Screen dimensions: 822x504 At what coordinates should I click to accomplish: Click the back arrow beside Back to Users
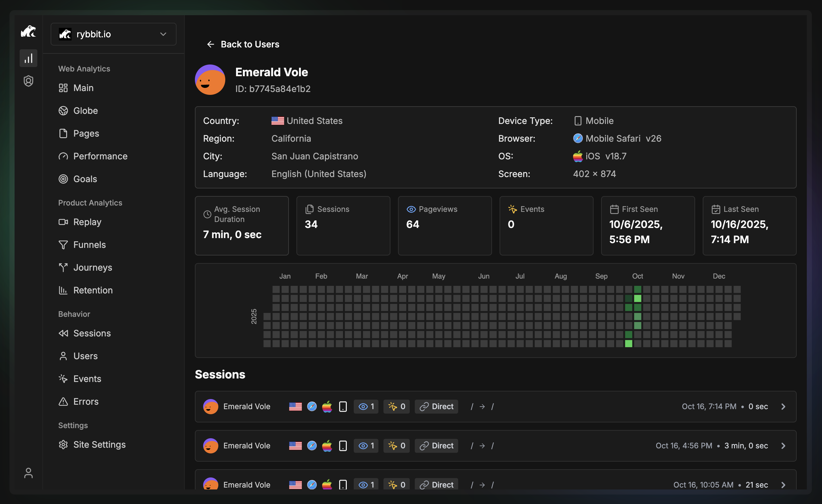210,44
